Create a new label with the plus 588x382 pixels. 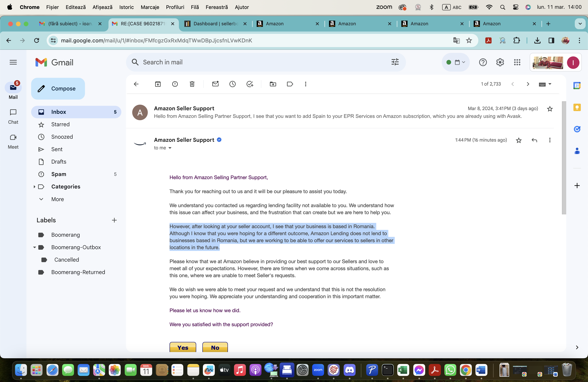point(114,220)
